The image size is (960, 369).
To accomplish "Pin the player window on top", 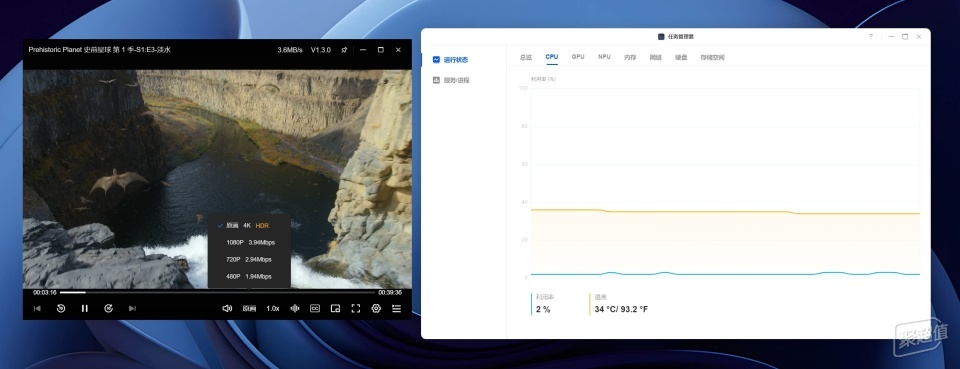I will pos(344,50).
